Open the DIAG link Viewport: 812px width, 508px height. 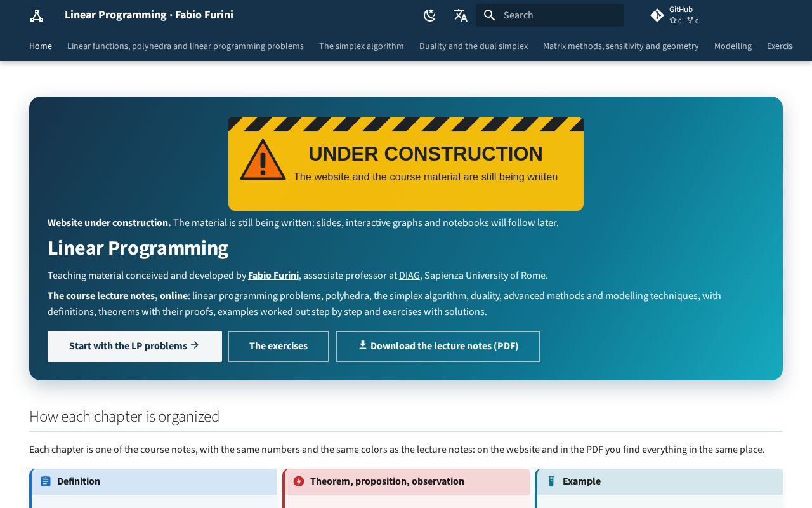point(409,276)
